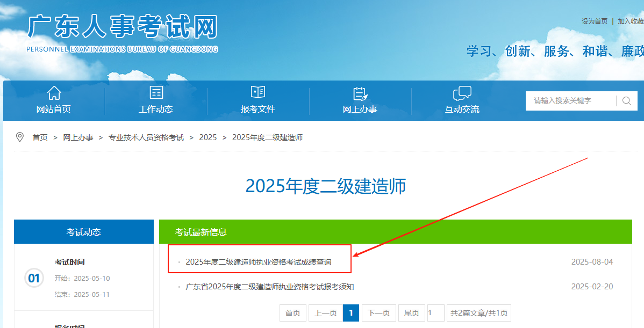644x328 pixels.
Task: Select 专业技术人员资格考试 in breadcrumb
Action: point(146,137)
